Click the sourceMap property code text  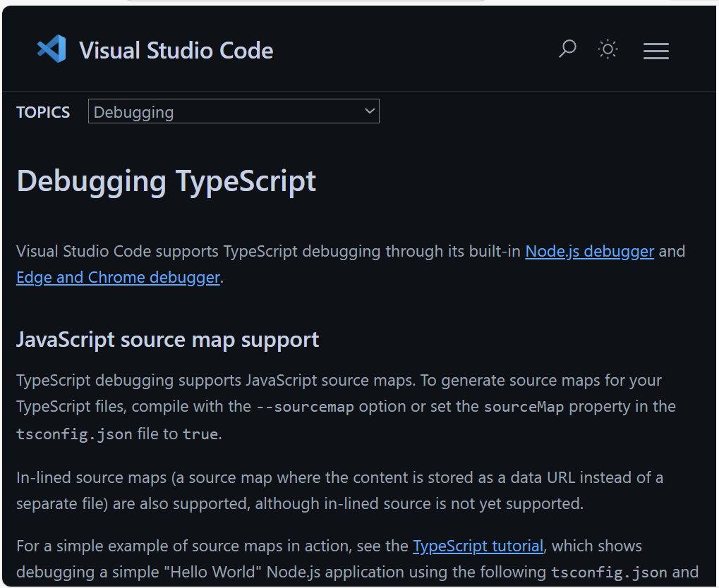[x=524, y=407]
